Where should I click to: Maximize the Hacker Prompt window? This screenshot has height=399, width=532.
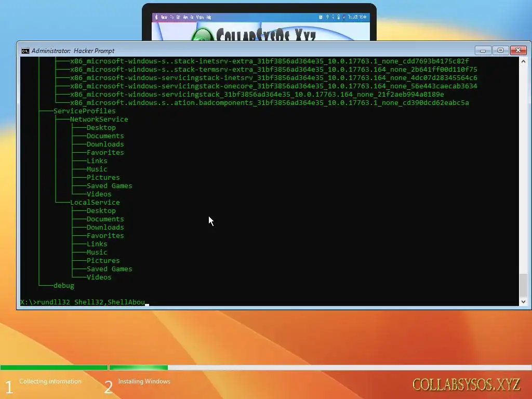point(500,50)
